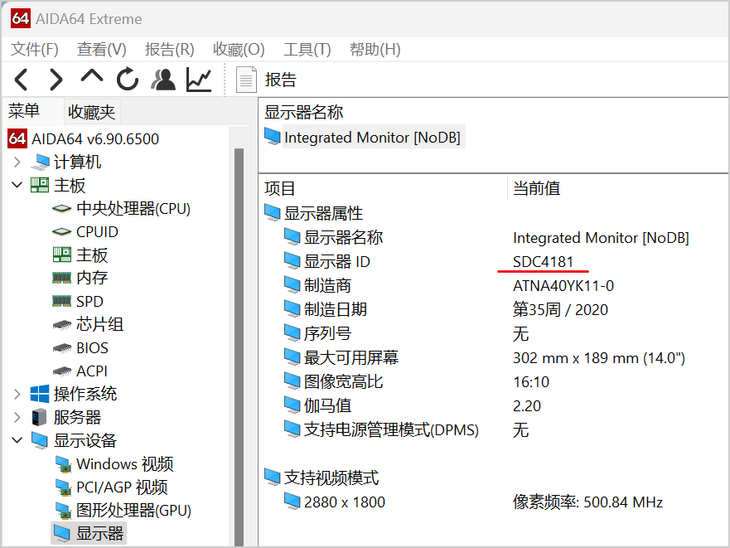Click the 项目 column header

[279, 189]
